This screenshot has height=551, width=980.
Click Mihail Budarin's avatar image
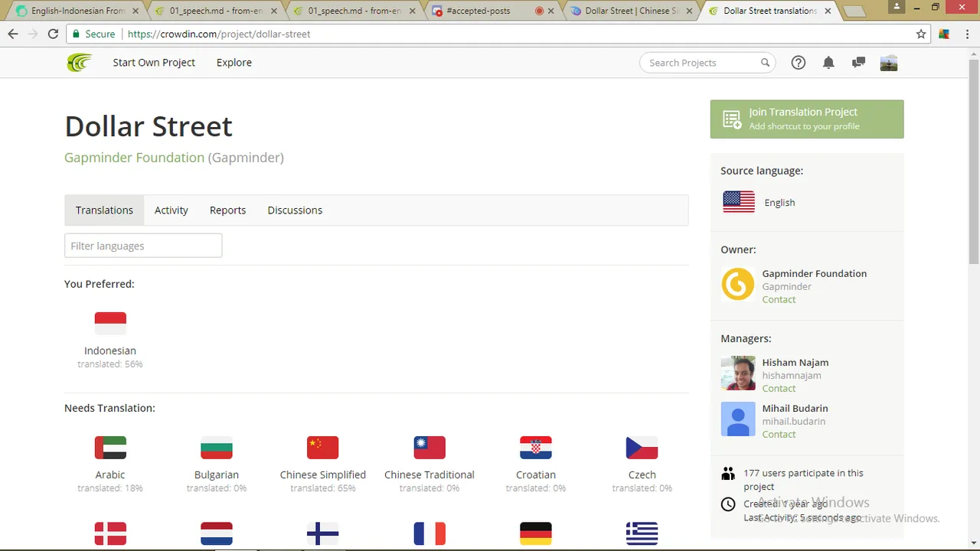pyautogui.click(x=738, y=419)
